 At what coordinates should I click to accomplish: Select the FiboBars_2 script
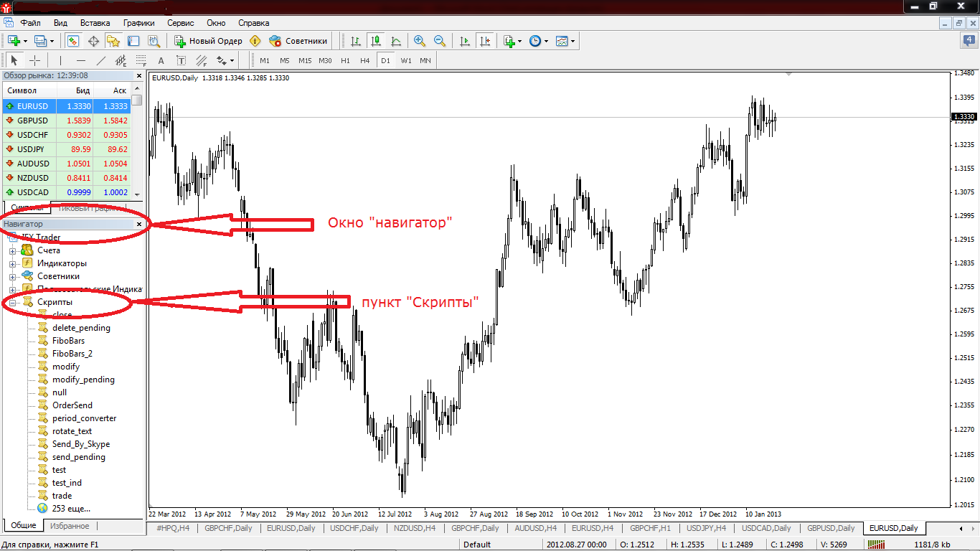[x=72, y=354]
